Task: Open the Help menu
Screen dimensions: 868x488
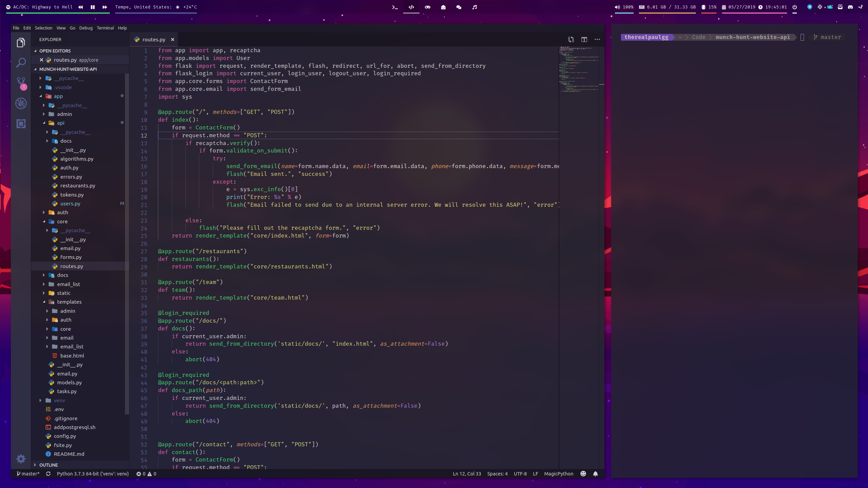Action: [122, 28]
